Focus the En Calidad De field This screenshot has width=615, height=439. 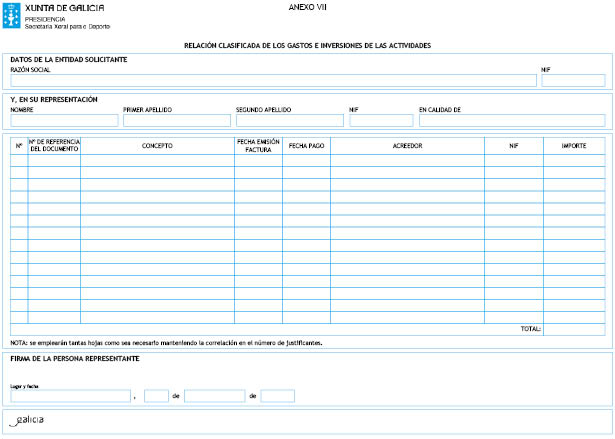[511, 121]
